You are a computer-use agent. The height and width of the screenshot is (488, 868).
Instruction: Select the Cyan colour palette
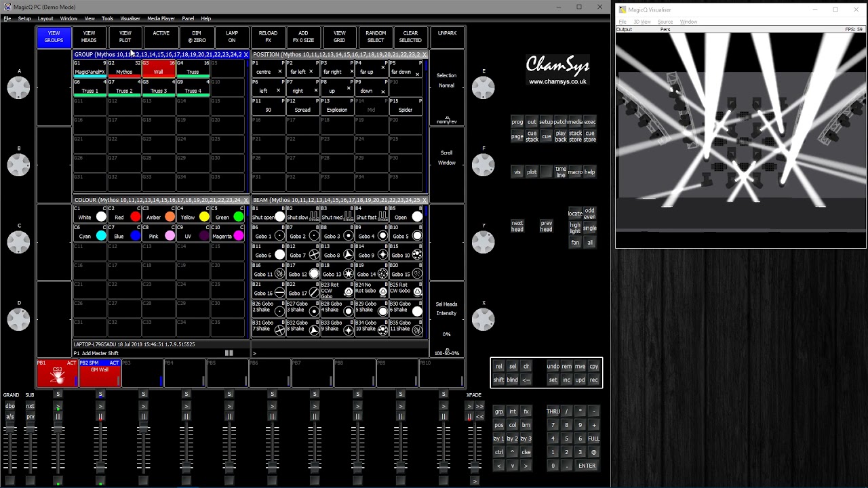pyautogui.click(x=90, y=232)
